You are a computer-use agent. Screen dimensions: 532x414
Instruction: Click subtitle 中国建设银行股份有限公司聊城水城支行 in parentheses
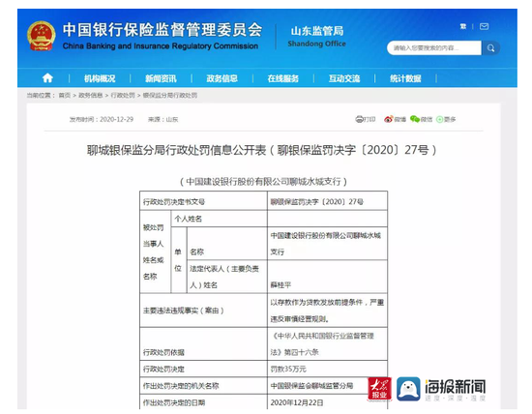click(263, 182)
